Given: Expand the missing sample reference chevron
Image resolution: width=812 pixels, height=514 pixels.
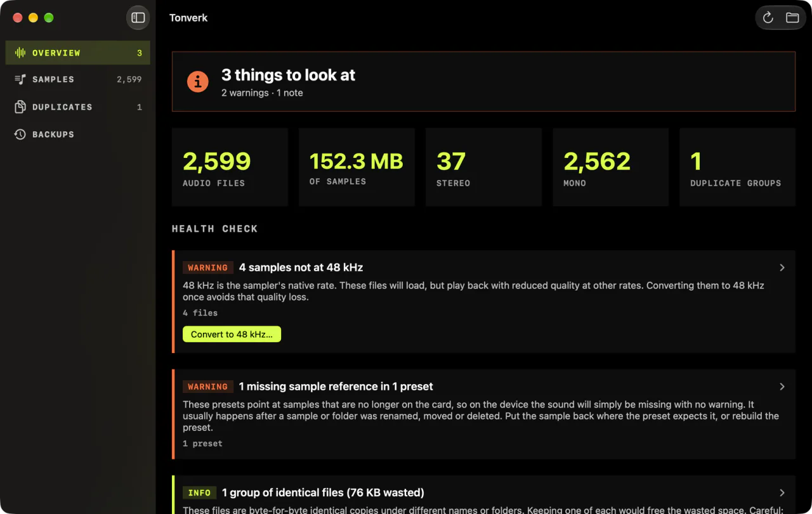Looking at the screenshot, I should 782,387.
